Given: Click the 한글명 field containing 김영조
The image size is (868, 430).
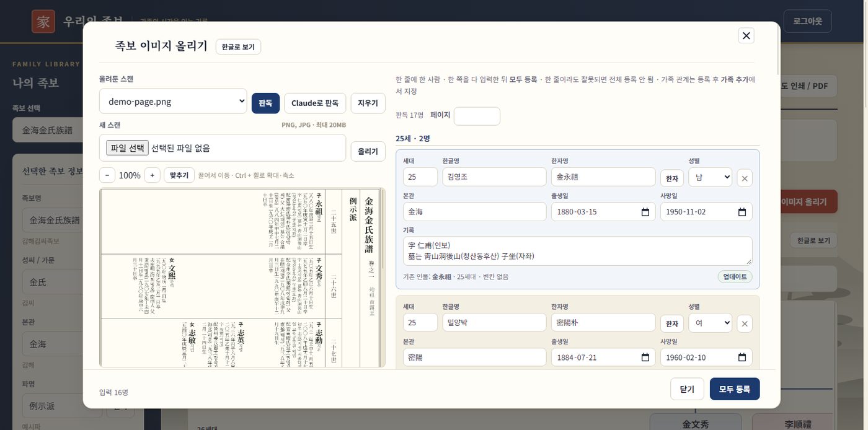Looking at the screenshot, I should [x=494, y=177].
